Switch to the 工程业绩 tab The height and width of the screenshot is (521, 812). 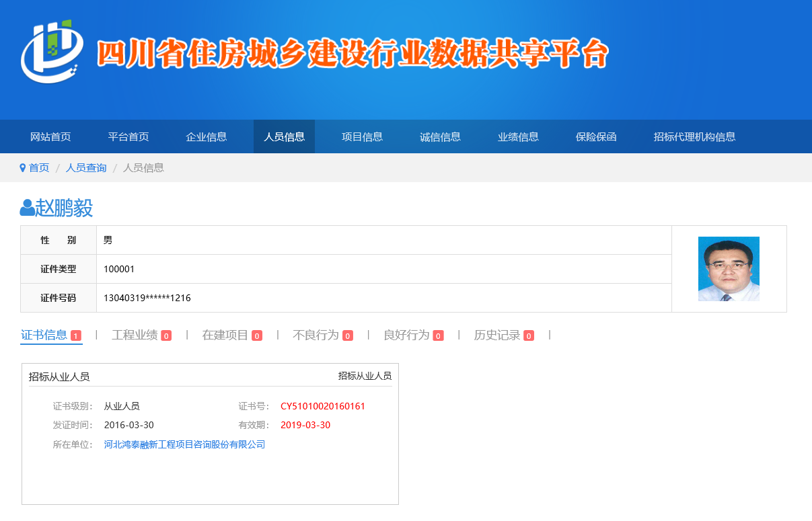(x=135, y=335)
